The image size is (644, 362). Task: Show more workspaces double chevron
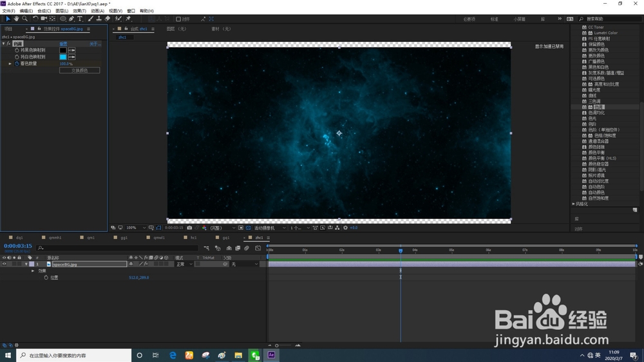tap(560, 19)
